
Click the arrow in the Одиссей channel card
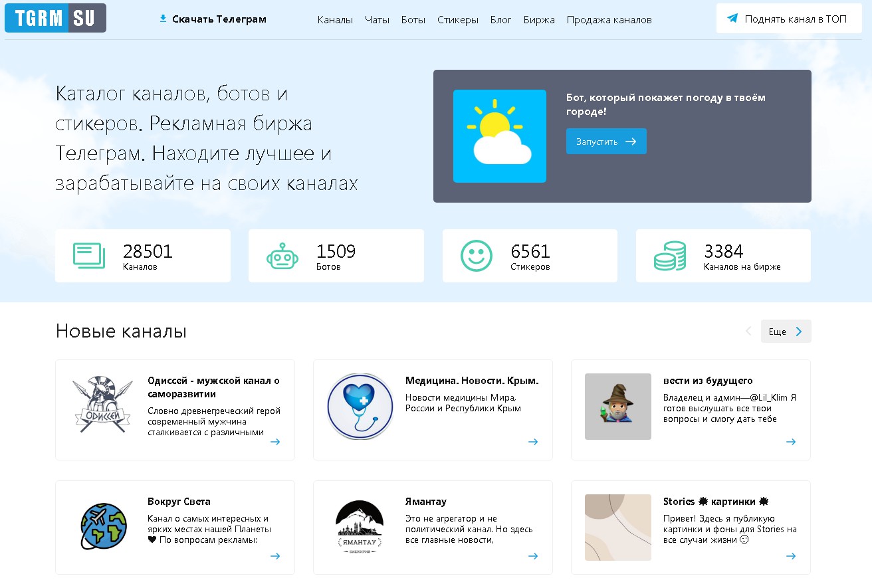(275, 442)
